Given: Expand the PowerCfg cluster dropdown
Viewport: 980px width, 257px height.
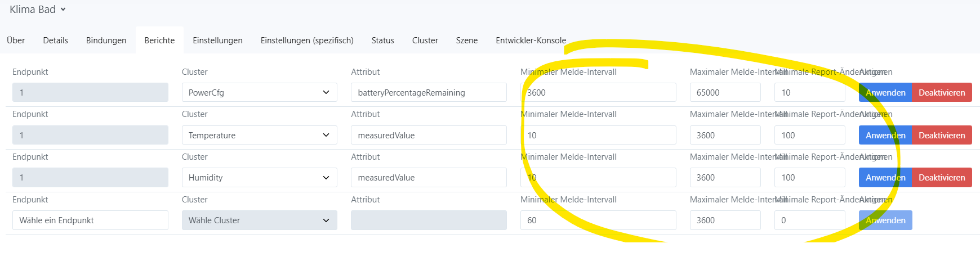Looking at the screenshot, I should [259, 93].
